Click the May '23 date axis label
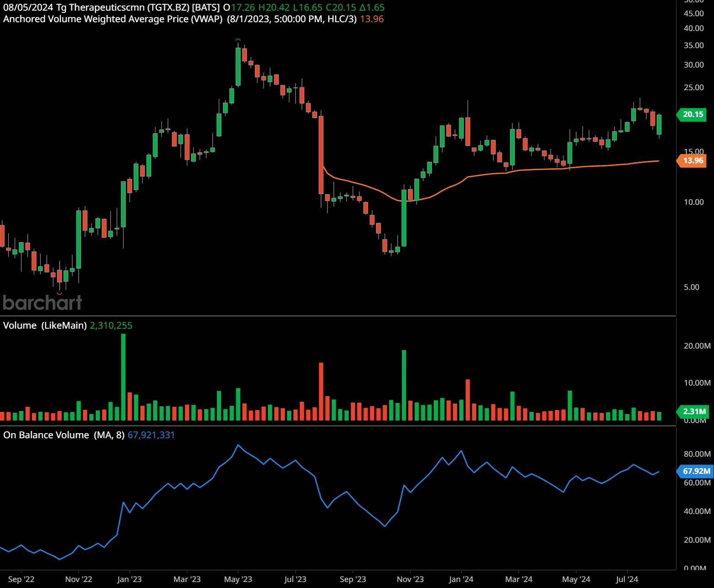 [238, 579]
